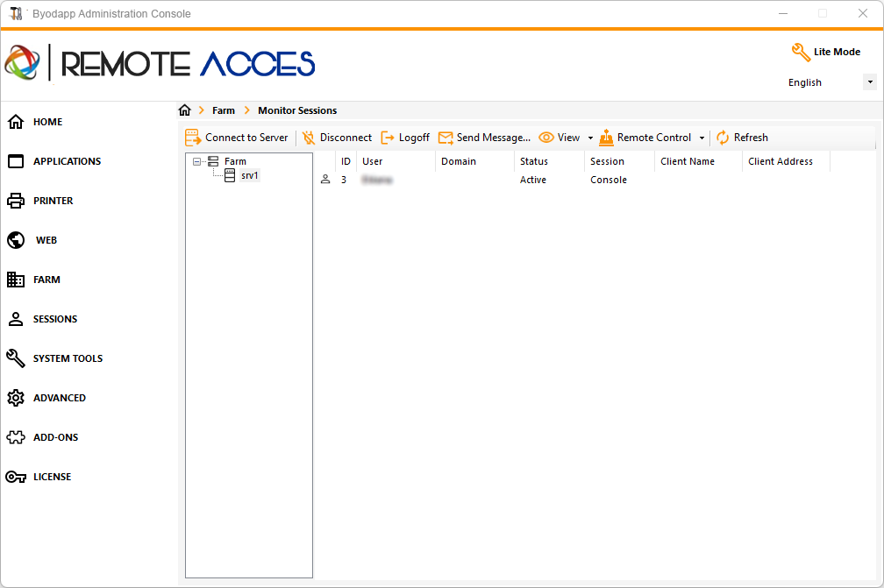Sort by the Status column header
This screenshot has height=588, width=884.
point(549,161)
